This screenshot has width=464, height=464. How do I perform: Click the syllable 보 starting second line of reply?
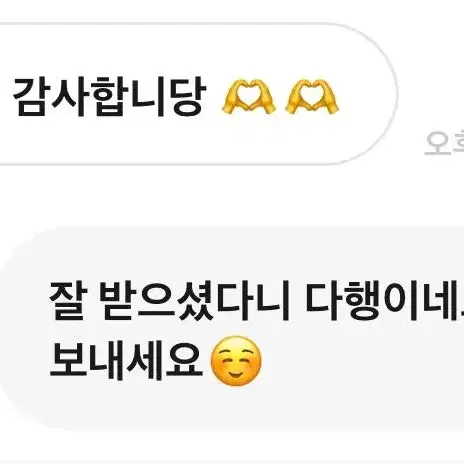(68, 360)
